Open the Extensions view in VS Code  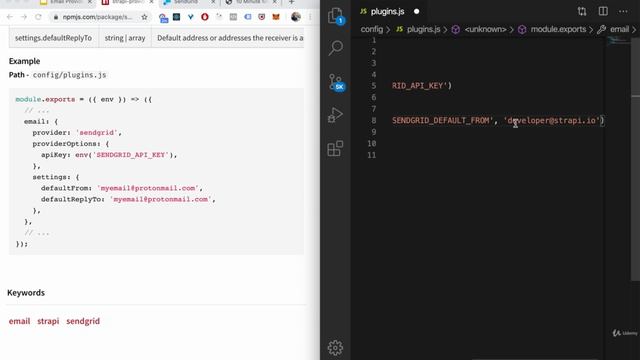336,148
